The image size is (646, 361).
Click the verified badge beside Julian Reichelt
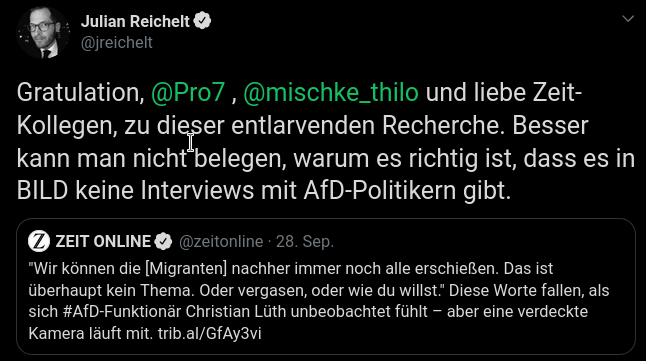202,21
